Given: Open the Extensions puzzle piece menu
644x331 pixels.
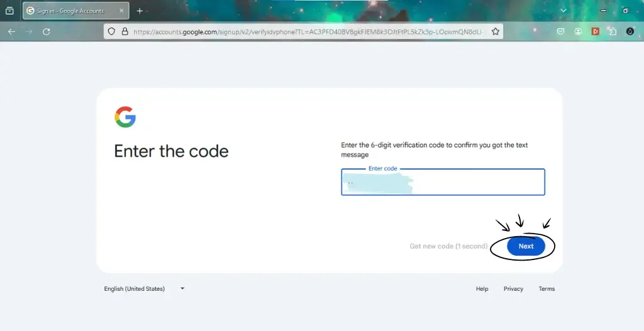Looking at the screenshot, I should pos(612,31).
